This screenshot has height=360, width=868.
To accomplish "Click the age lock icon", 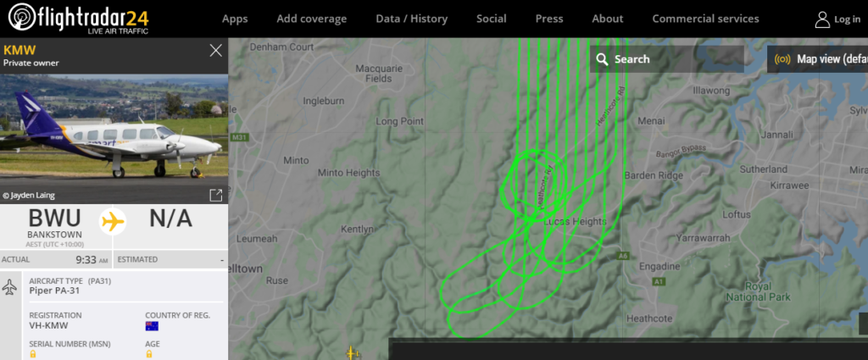I will pyautogui.click(x=149, y=354).
